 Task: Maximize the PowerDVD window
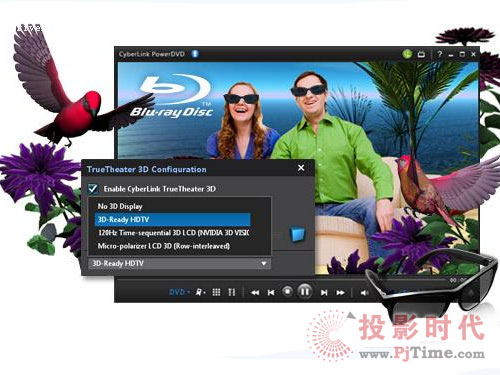point(462,54)
